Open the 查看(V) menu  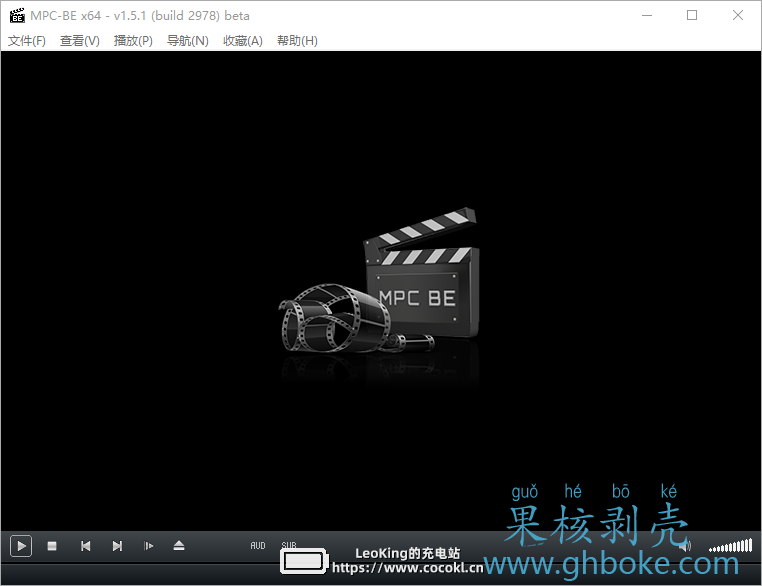[80, 41]
